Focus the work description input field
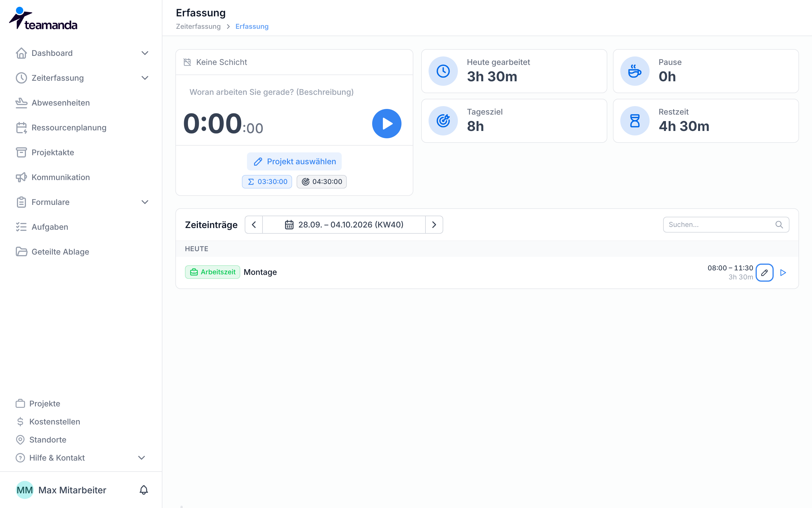Screen dimensions: 812x508 click(x=294, y=92)
